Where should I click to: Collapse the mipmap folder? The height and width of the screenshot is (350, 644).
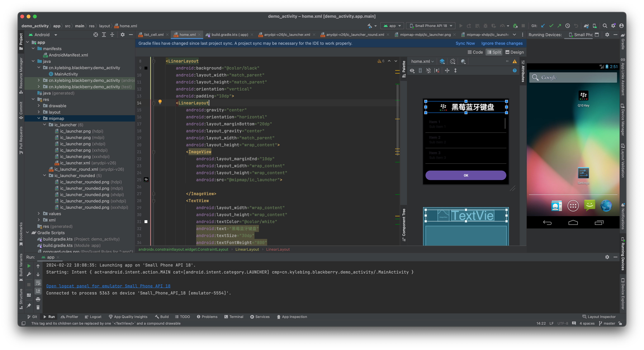click(39, 118)
